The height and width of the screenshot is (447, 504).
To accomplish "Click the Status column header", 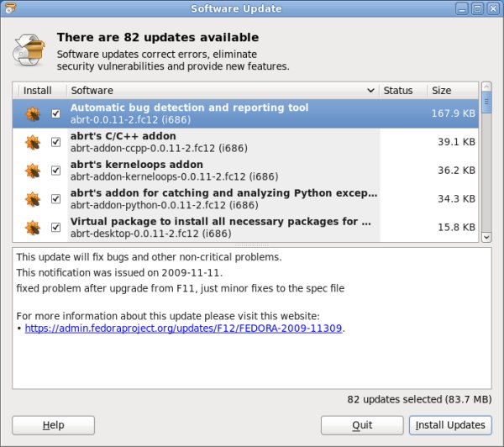I will tap(403, 91).
